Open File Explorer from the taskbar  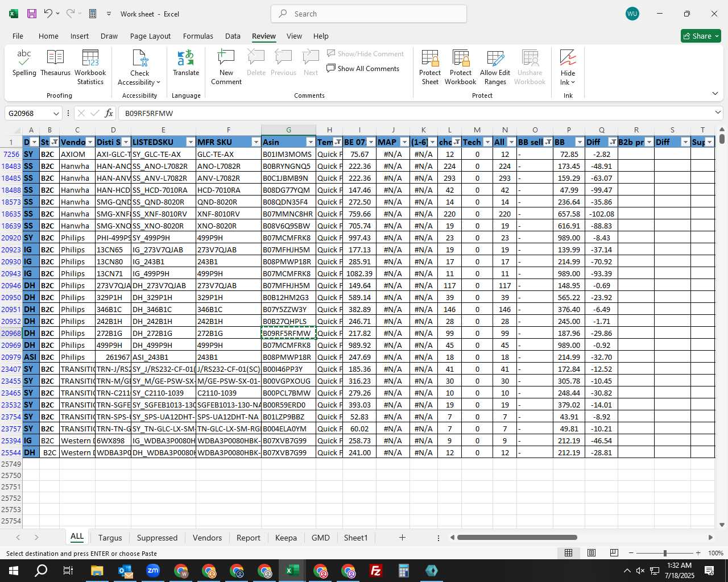click(x=97, y=571)
